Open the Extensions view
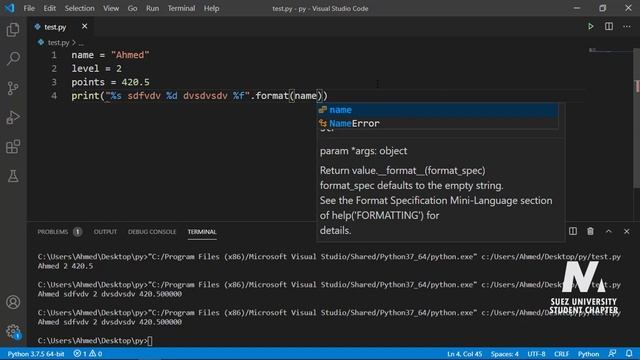Screen dimensions: 640x360 coord(13,147)
